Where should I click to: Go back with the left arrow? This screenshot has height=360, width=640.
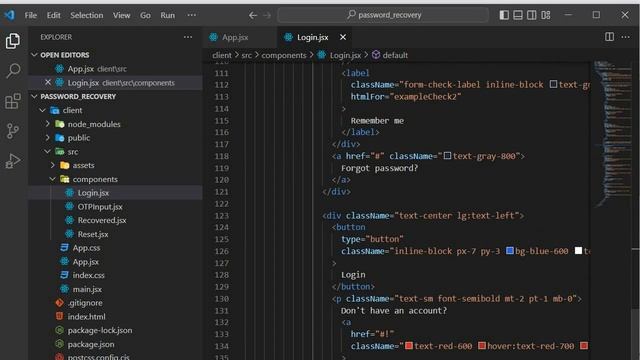pyautogui.click(x=253, y=15)
